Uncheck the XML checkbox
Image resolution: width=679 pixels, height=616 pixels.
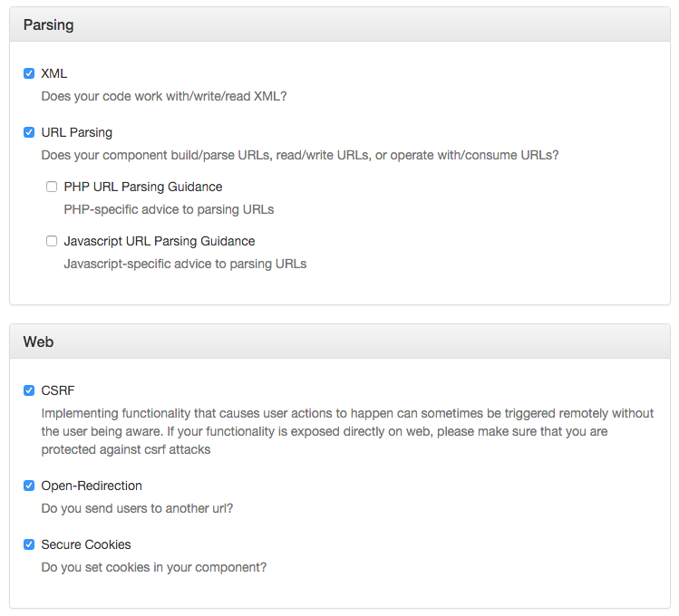click(x=29, y=73)
